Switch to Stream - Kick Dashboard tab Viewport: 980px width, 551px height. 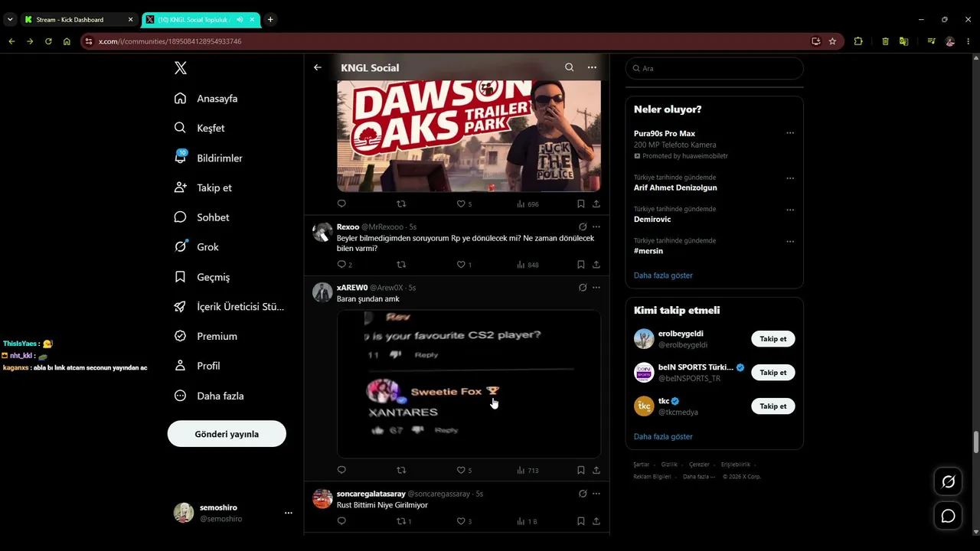pyautogui.click(x=79, y=19)
